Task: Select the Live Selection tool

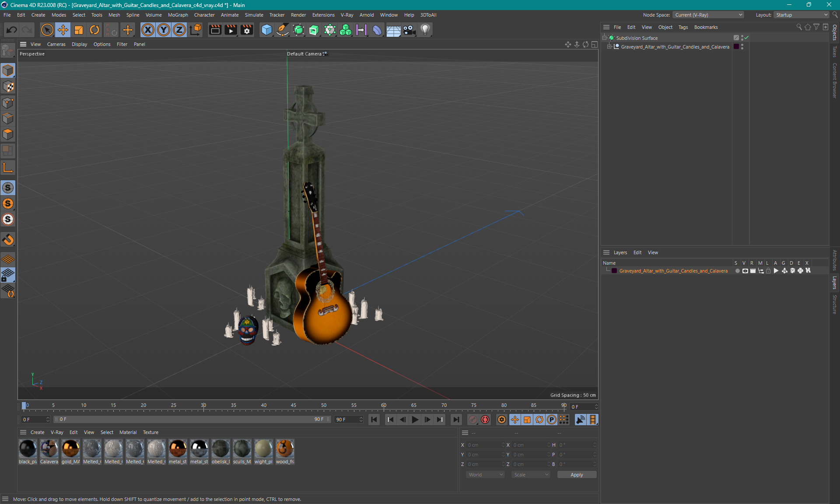Action: (x=47, y=30)
